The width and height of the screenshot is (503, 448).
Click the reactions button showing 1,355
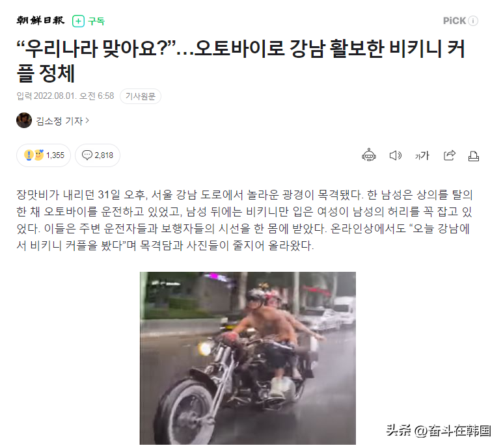point(44,155)
